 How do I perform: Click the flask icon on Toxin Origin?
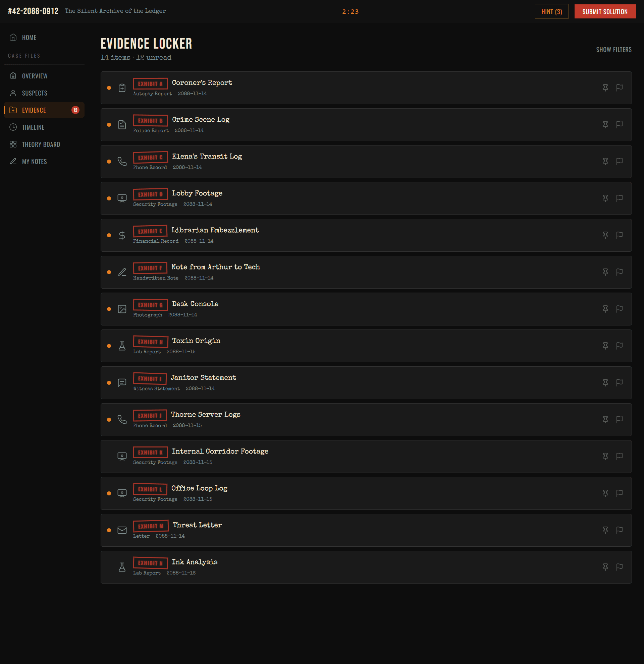(122, 346)
